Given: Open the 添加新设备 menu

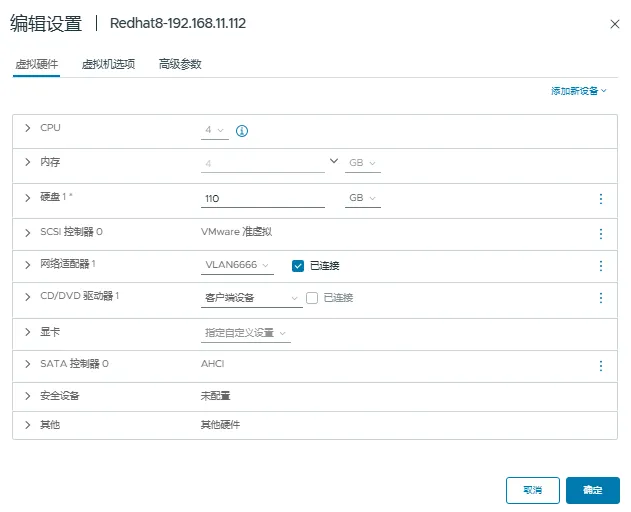Looking at the screenshot, I should click(578, 91).
